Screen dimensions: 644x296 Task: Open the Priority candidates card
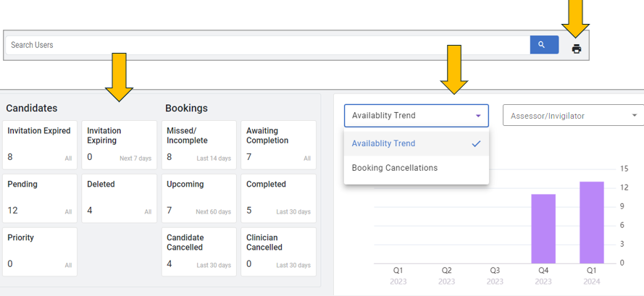[x=40, y=251]
